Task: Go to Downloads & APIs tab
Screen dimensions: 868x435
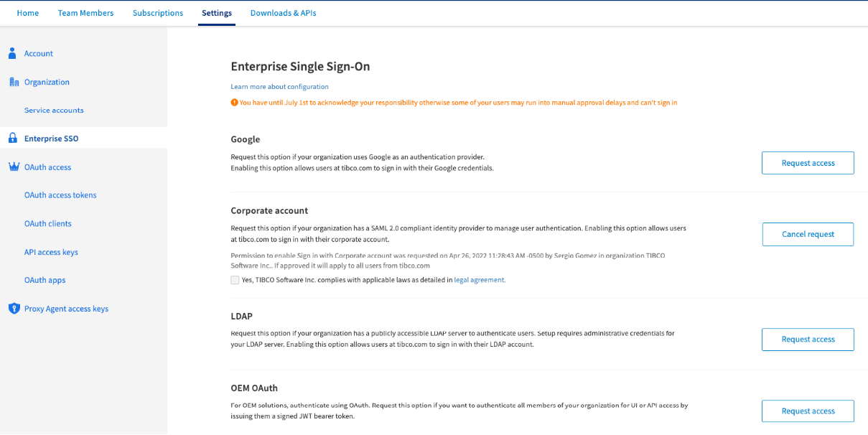Action: pos(283,13)
